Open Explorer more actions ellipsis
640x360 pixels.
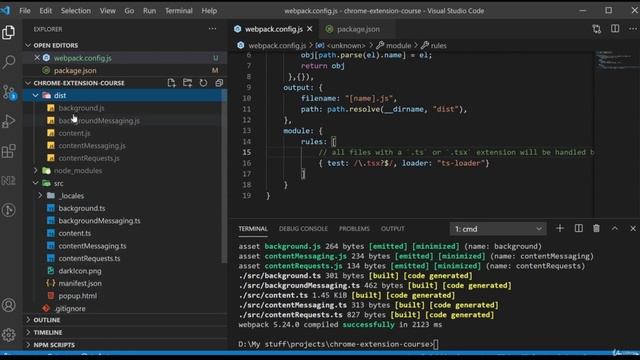click(212, 29)
